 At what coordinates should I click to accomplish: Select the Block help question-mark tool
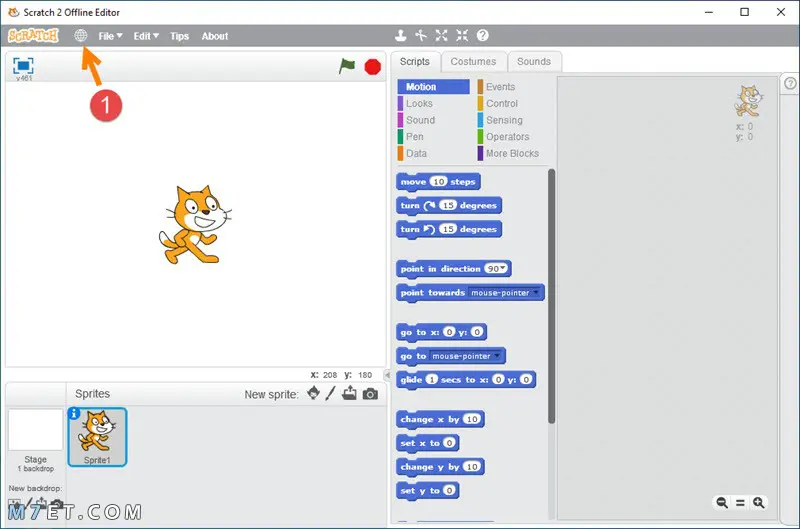[483, 35]
